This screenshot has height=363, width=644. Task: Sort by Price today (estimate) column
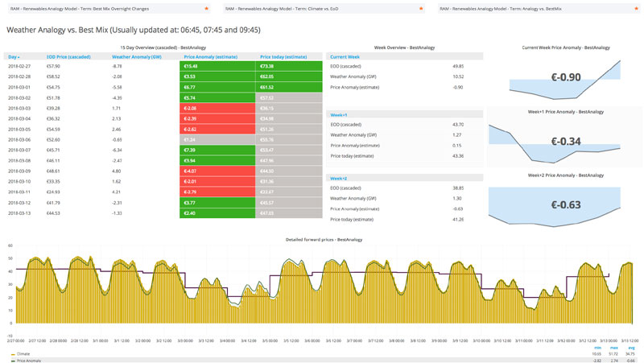tap(283, 57)
